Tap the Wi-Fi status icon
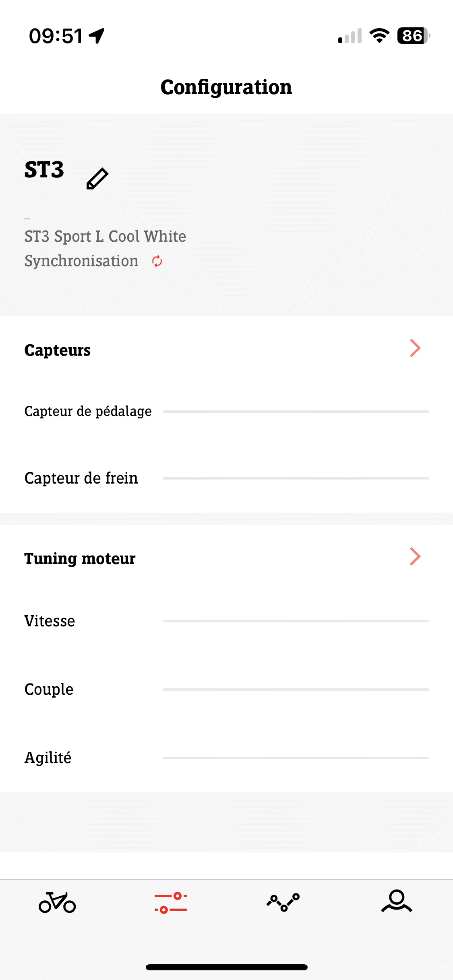The height and width of the screenshot is (980, 453). (x=379, y=36)
